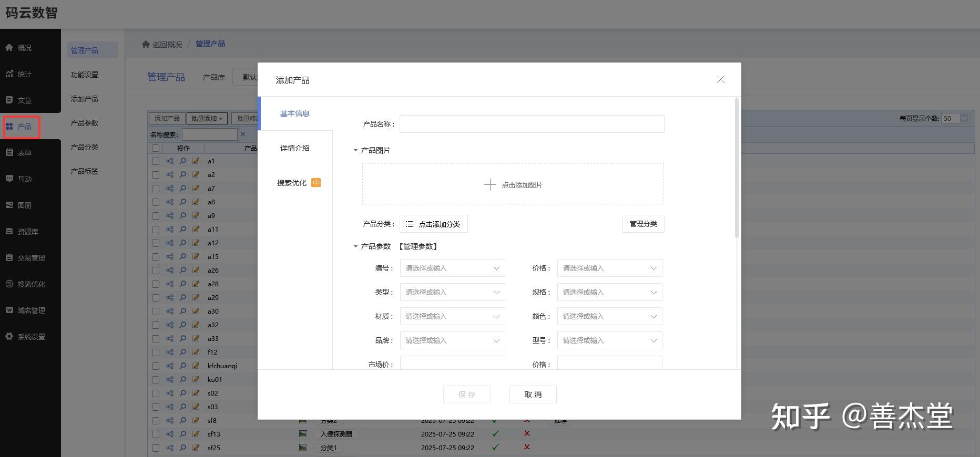Click the 【管理参数】 link
This screenshot has width=980, height=457.
418,246
